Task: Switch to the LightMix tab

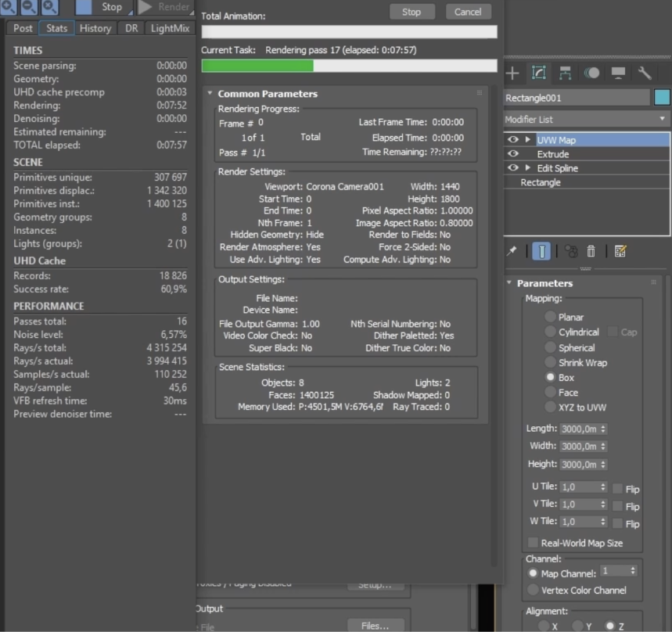Action: click(x=171, y=28)
